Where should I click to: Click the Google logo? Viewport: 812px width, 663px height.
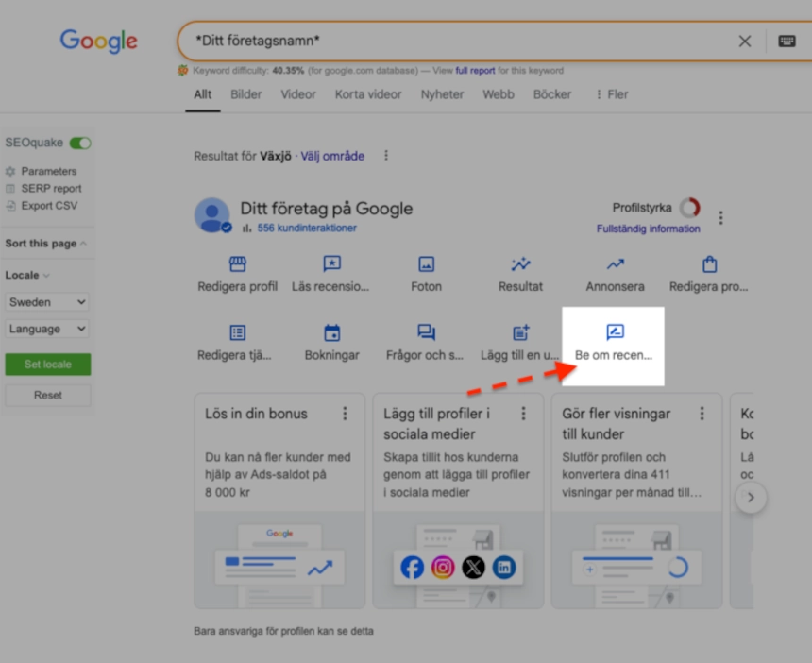98,41
